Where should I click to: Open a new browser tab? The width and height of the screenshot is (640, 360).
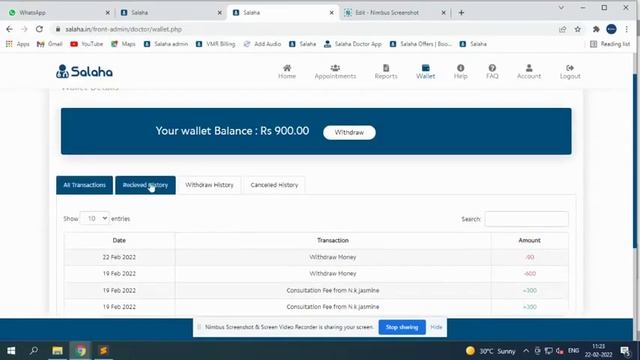[461, 13]
